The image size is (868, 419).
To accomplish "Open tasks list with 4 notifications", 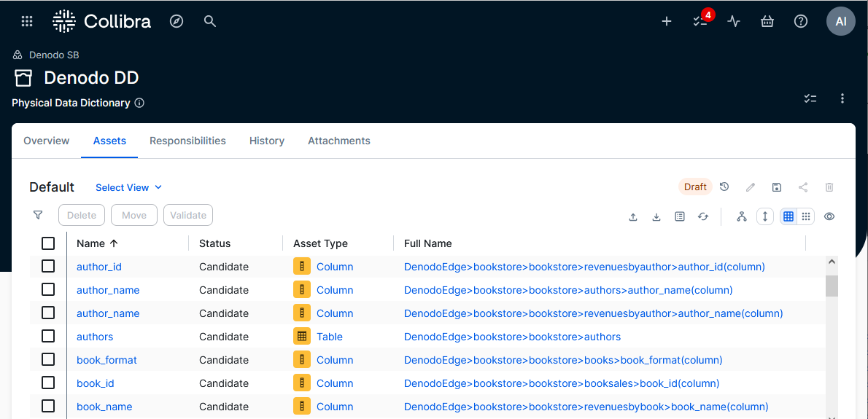I will coord(701,21).
